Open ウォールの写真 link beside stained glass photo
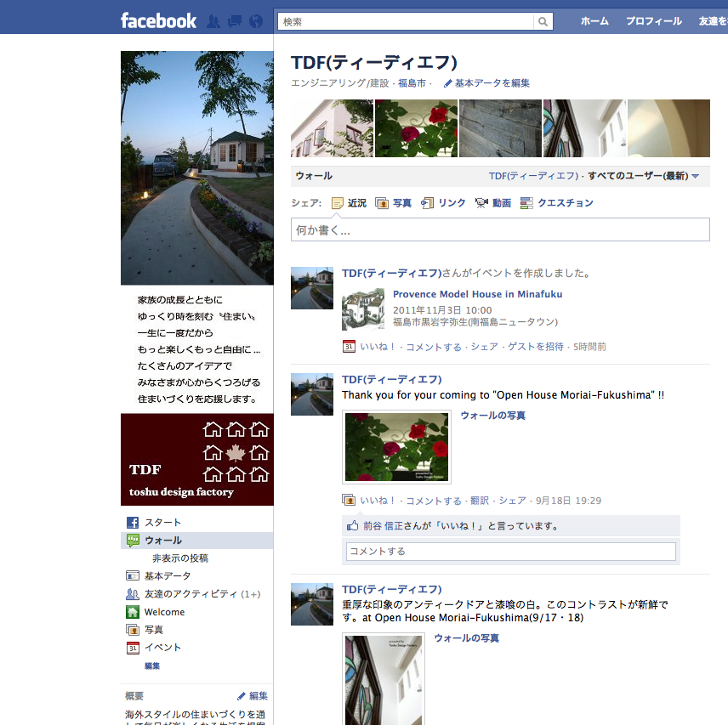This screenshot has width=728, height=725. coord(467,638)
